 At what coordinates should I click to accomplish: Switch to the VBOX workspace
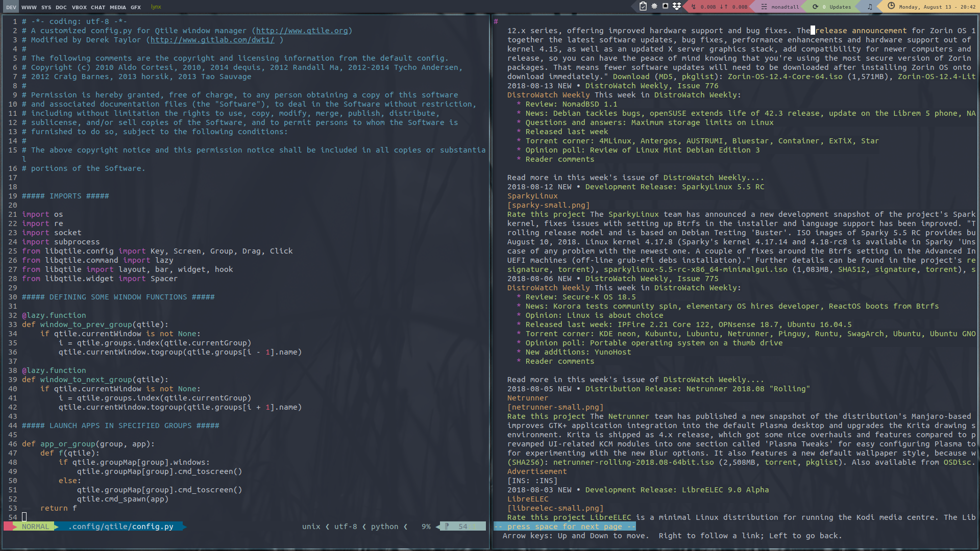(x=79, y=7)
